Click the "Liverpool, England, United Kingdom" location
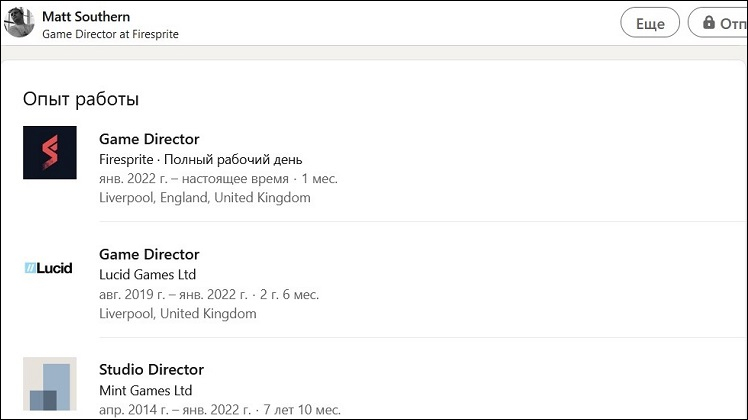Viewport: 748px width, 420px height. [204, 197]
